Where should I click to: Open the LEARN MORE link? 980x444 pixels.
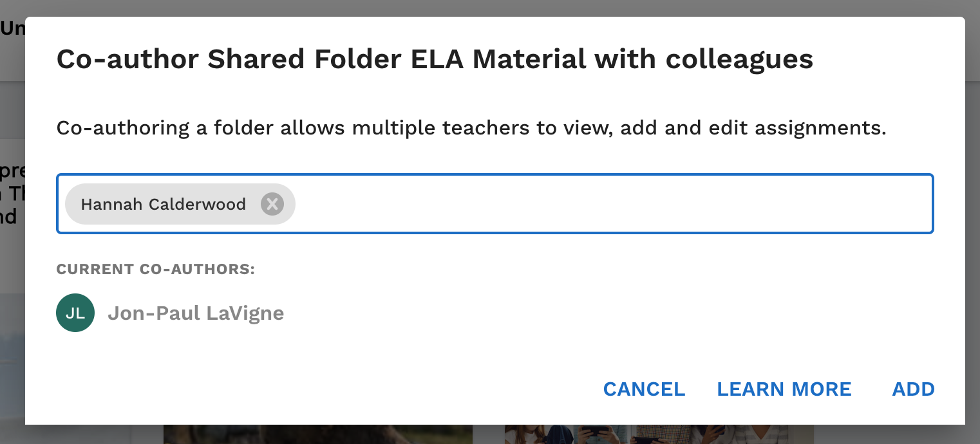pyautogui.click(x=784, y=389)
